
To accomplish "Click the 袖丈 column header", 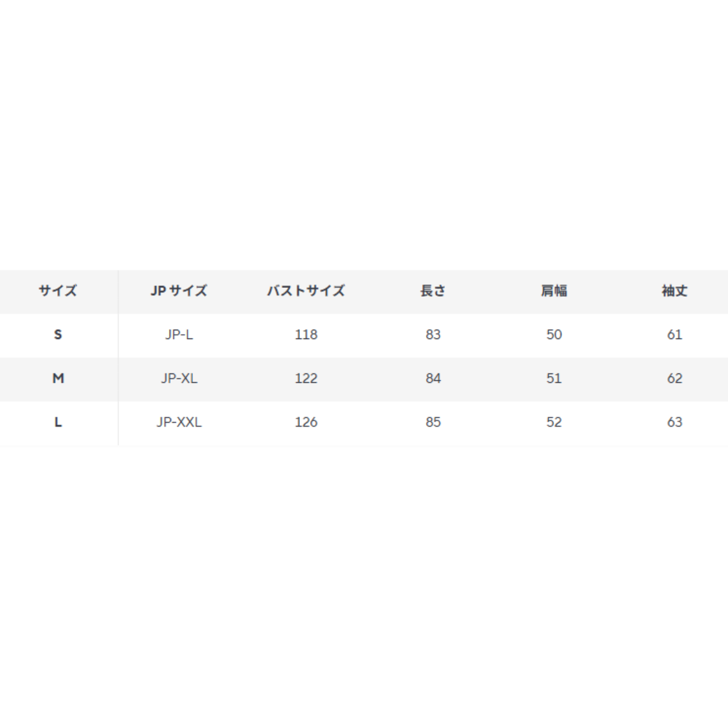I will tap(675, 291).
